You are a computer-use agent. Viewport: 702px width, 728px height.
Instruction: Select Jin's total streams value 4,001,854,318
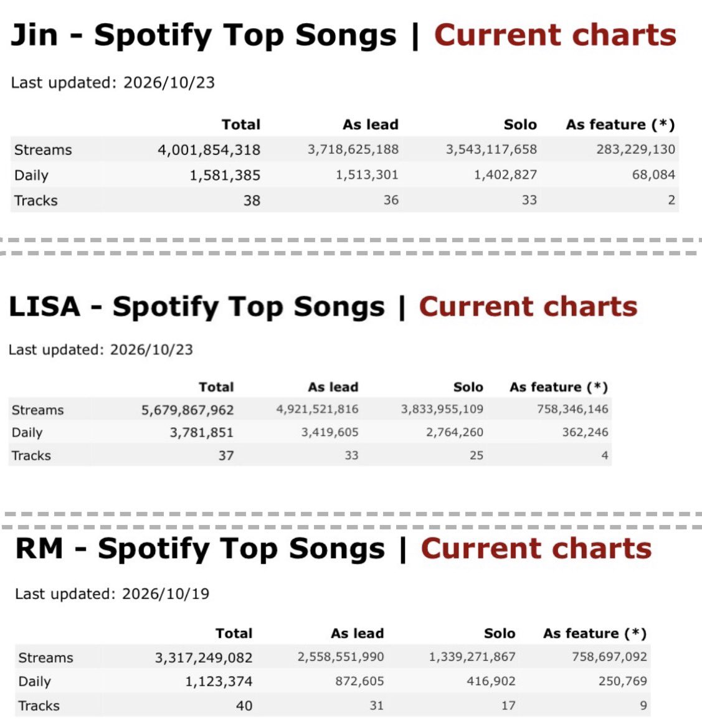tap(209, 150)
